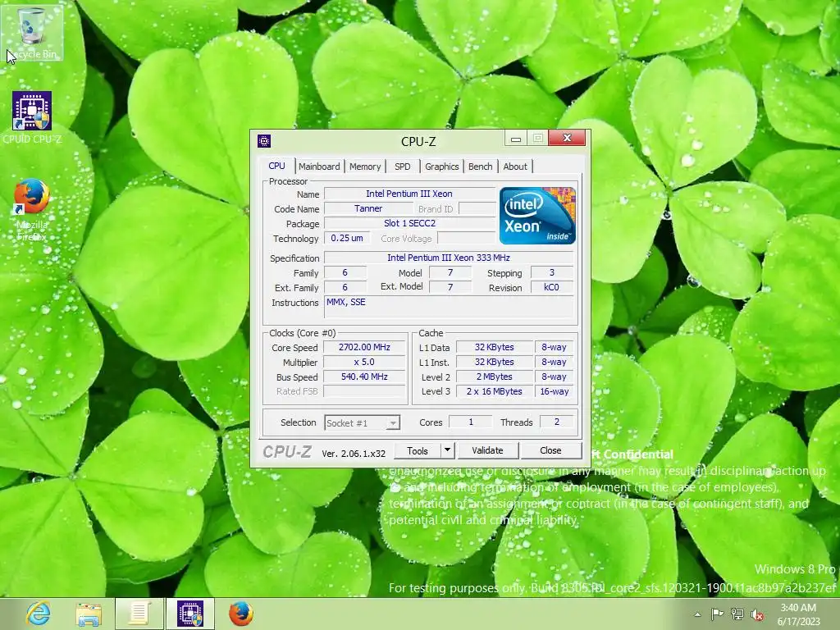840x630 pixels.
Task: Click the empty Brand ID field
Action: [477, 209]
